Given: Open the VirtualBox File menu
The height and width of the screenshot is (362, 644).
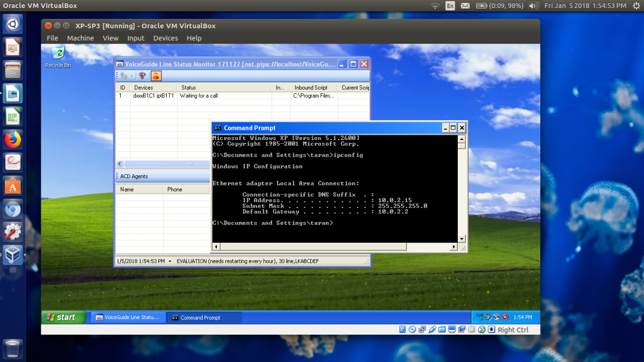Looking at the screenshot, I should tap(53, 38).
